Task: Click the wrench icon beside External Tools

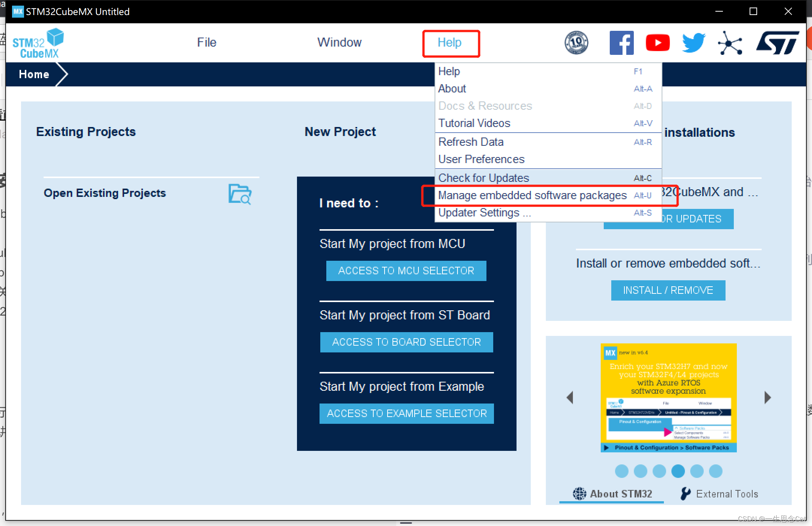Action: (x=686, y=494)
